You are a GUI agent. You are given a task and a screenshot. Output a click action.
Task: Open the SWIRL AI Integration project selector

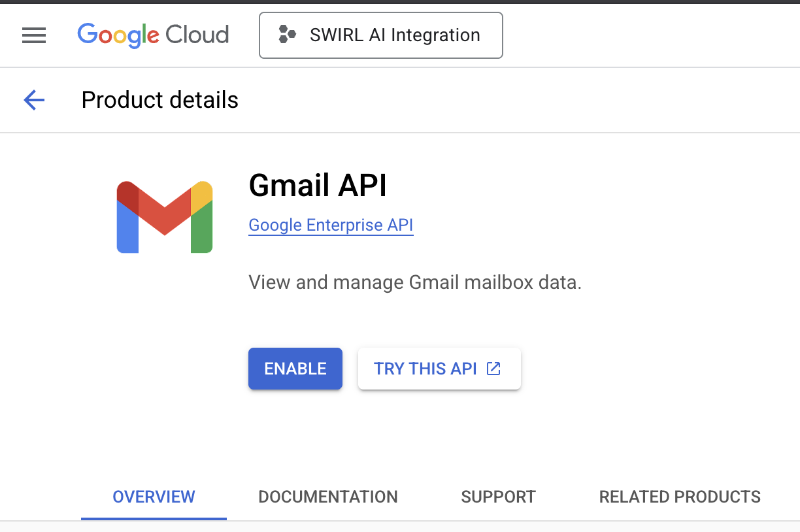click(381, 35)
